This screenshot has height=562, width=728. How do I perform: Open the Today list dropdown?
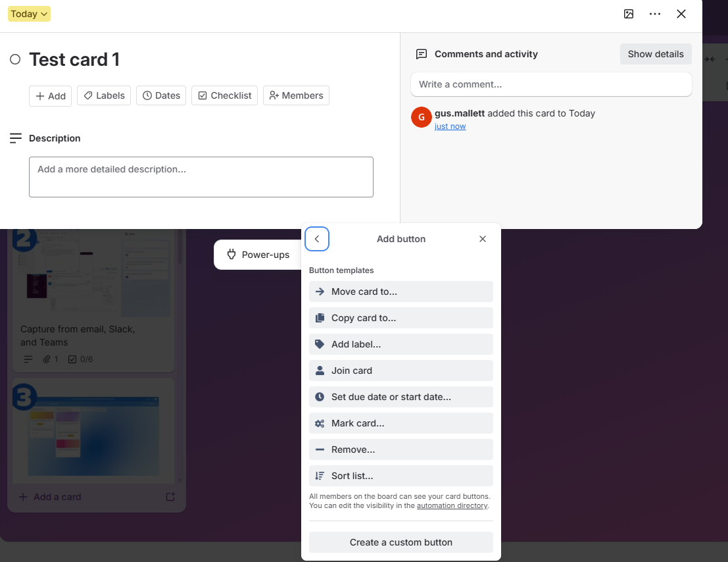[x=29, y=13]
